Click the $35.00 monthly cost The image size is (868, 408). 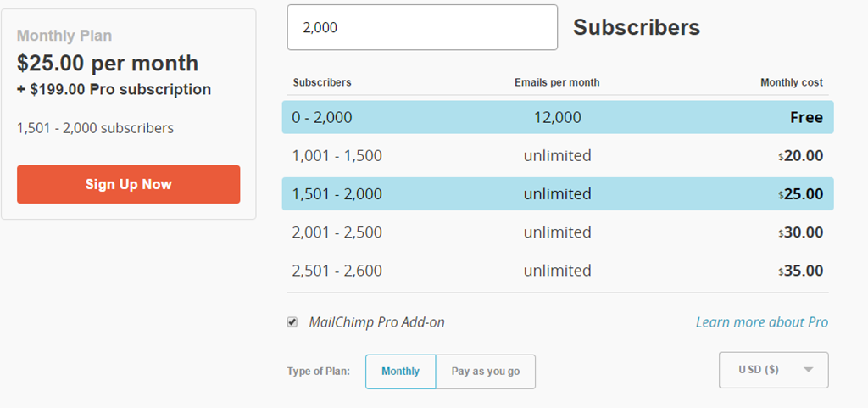click(801, 271)
